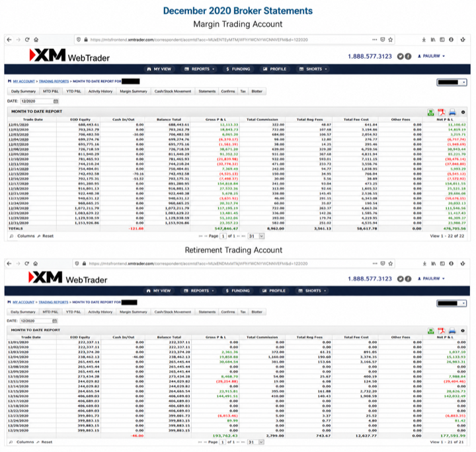This screenshot has width=476, height=452.
Task: Open PDF export icon in top report
Action: tap(441, 112)
